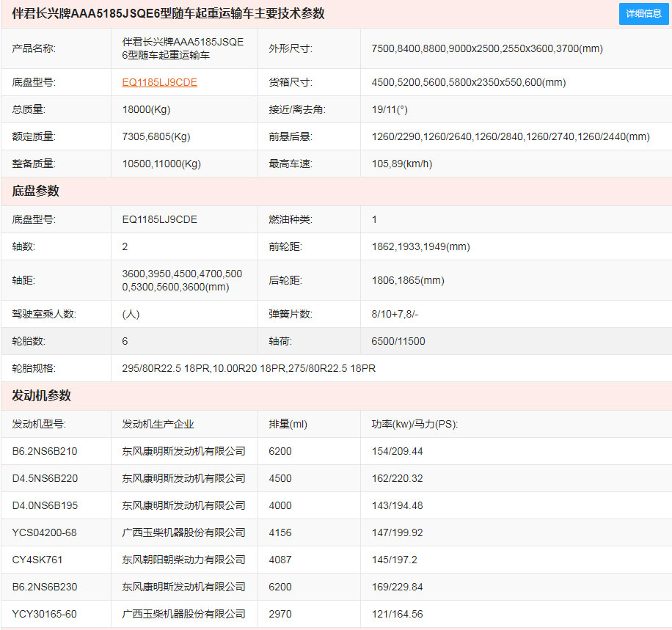Select engine model B6.2NS6B230
Image resolution: width=672 pixels, height=630 pixels.
tap(45, 587)
